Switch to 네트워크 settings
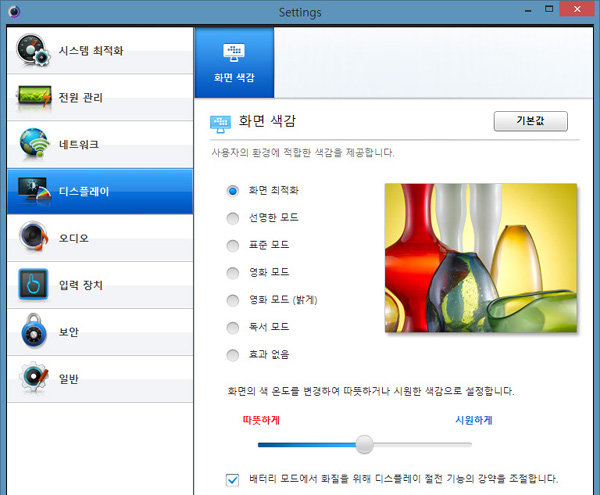Screen dimensions: 600x495 click(x=100, y=144)
